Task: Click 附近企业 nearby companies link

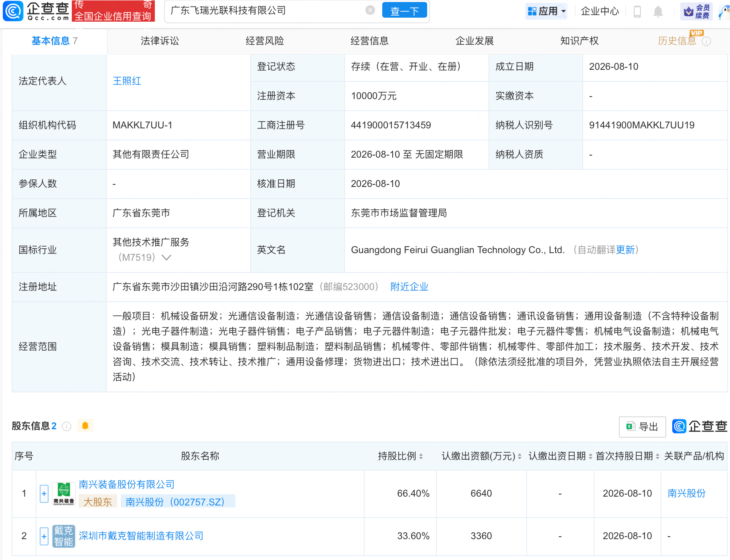Action: [x=410, y=287]
